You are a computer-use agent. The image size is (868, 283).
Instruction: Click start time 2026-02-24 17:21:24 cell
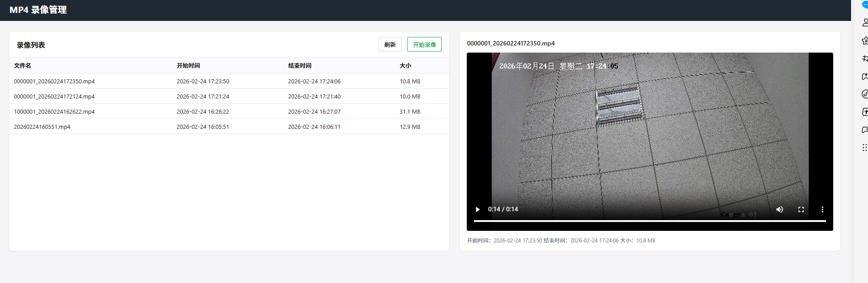pyautogui.click(x=203, y=96)
